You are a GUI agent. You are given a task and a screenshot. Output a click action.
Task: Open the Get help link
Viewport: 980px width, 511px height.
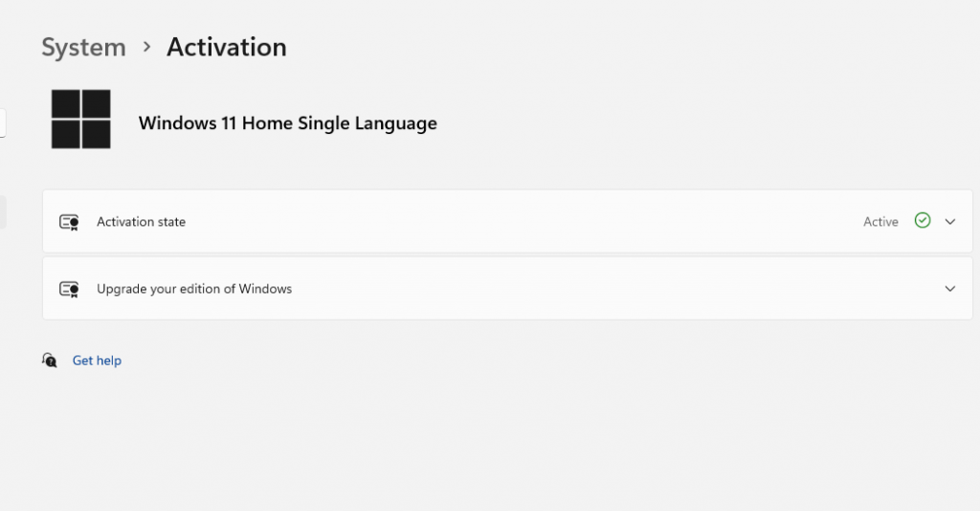(97, 361)
